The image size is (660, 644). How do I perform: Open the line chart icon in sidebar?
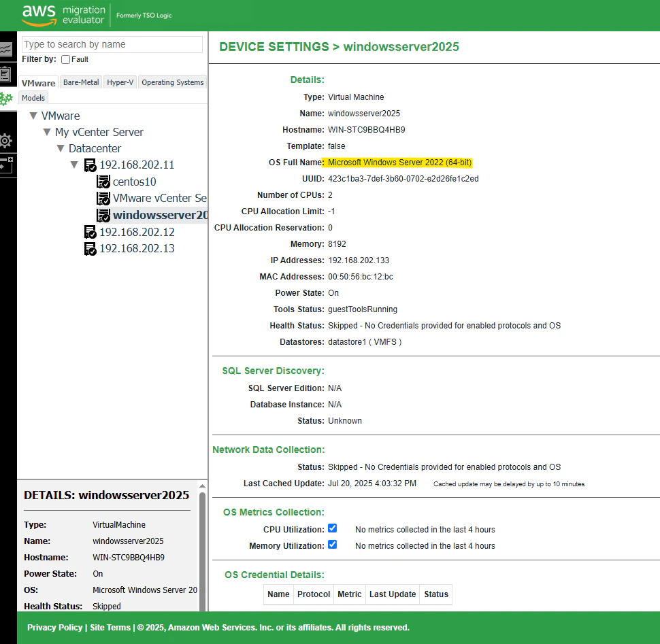pyautogui.click(x=6, y=50)
